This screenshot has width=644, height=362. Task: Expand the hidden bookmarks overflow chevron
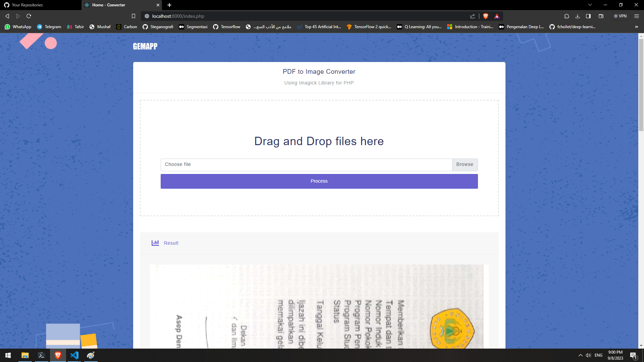(x=636, y=27)
